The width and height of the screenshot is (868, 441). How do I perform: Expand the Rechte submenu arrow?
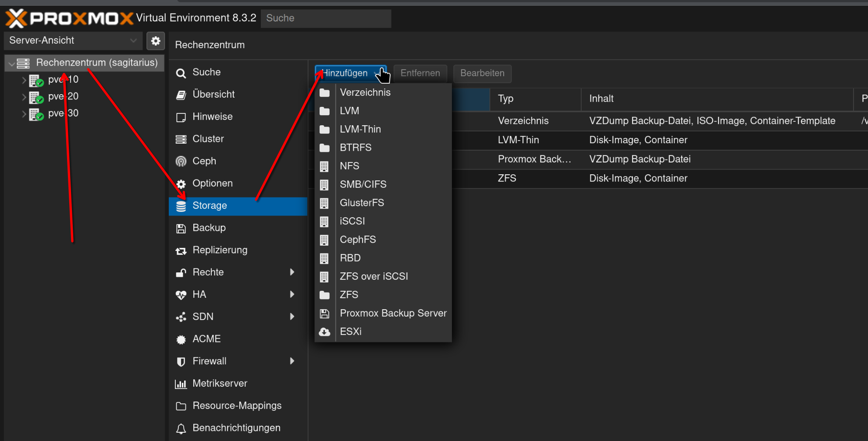(x=292, y=272)
